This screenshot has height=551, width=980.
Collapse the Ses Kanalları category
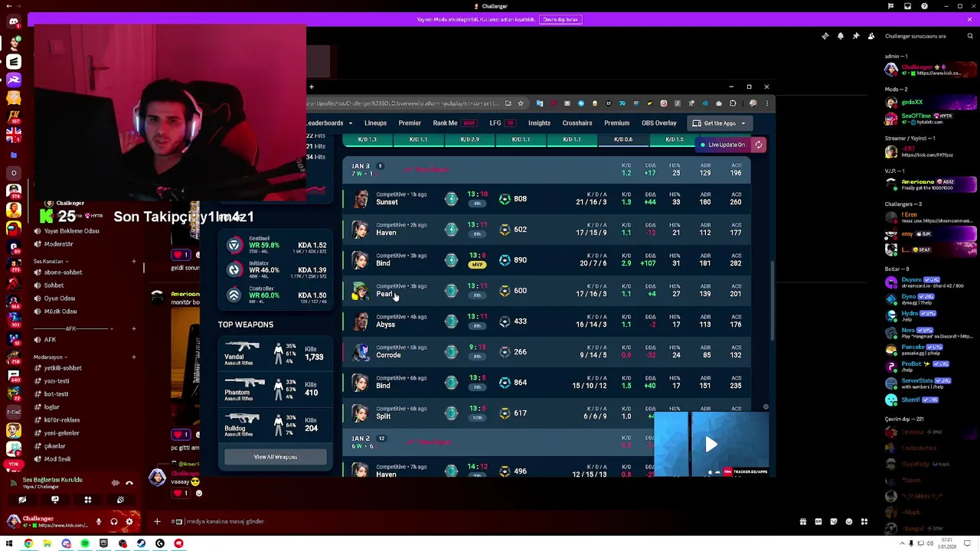click(51, 262)
